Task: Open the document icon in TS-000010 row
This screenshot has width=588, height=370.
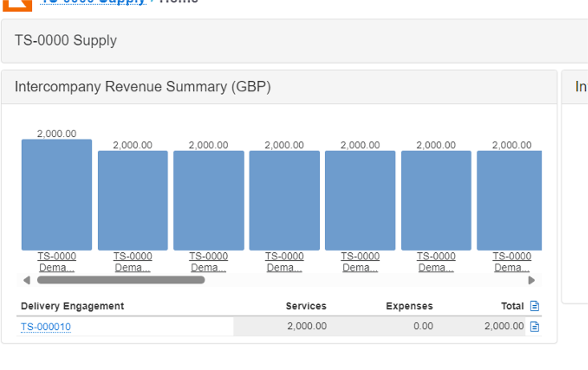Action: 534,326
